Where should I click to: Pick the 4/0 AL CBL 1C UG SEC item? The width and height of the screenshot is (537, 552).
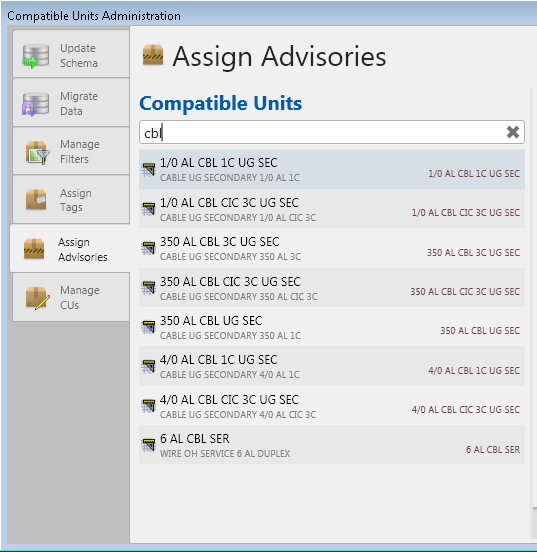pyautogui.click(x=332, y=366)
